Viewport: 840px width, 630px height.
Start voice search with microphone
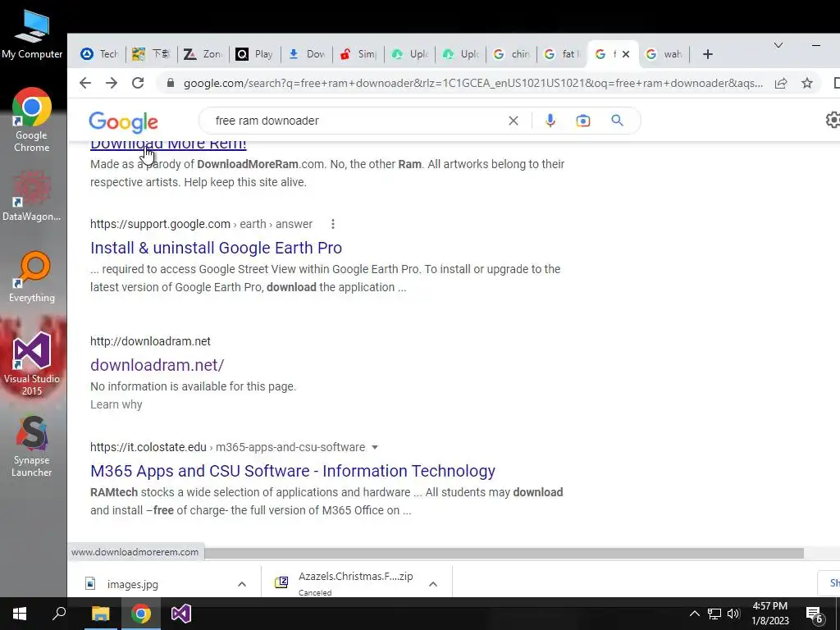tap(550, 121)
